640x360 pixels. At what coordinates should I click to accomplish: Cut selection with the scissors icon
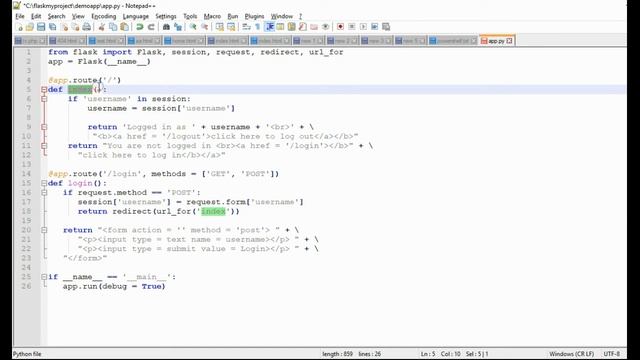coord(102,27)
